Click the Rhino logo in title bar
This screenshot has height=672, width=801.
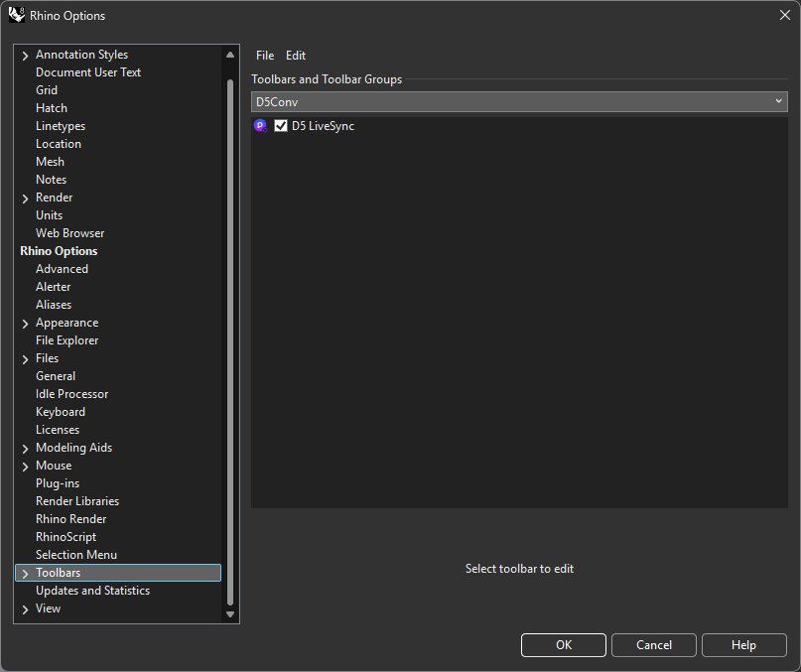click(x=16, y=15)
